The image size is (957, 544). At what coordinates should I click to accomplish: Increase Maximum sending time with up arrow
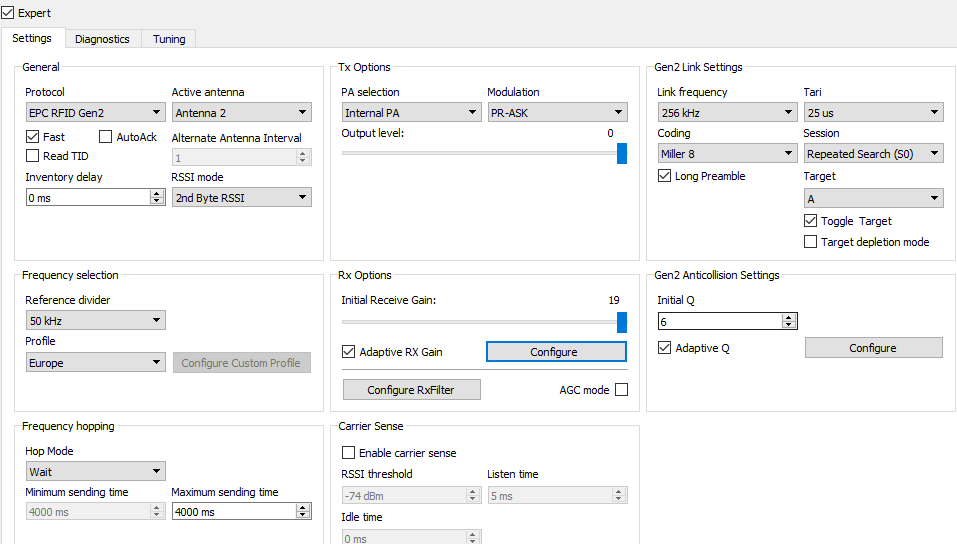(303, 508)
